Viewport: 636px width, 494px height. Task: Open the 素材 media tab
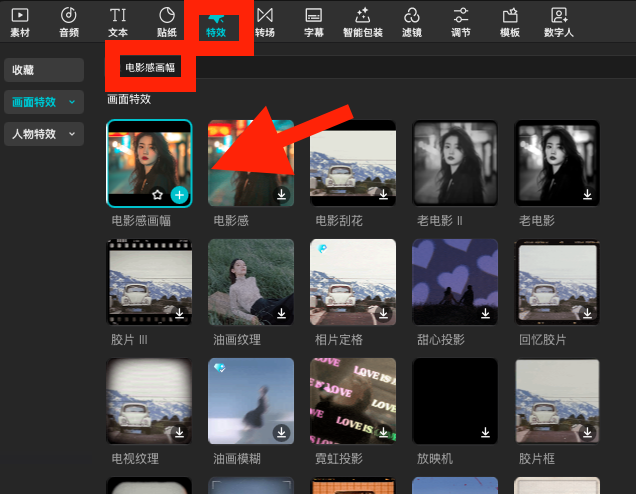(20, 23)
